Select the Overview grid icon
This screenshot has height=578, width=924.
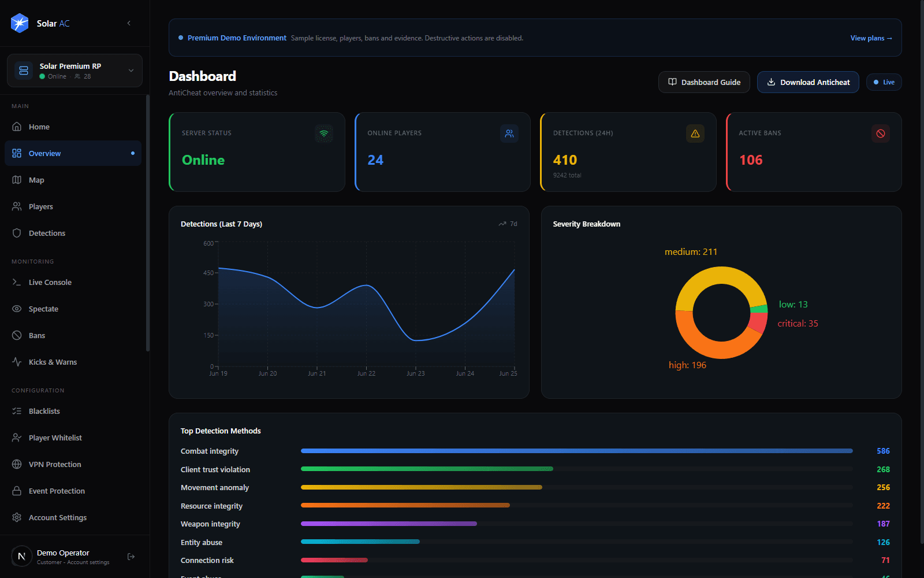(17, 153)
